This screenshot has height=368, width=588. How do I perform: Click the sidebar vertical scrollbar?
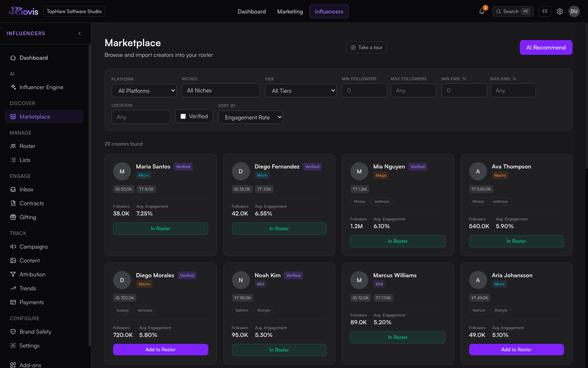coord(89,196)
